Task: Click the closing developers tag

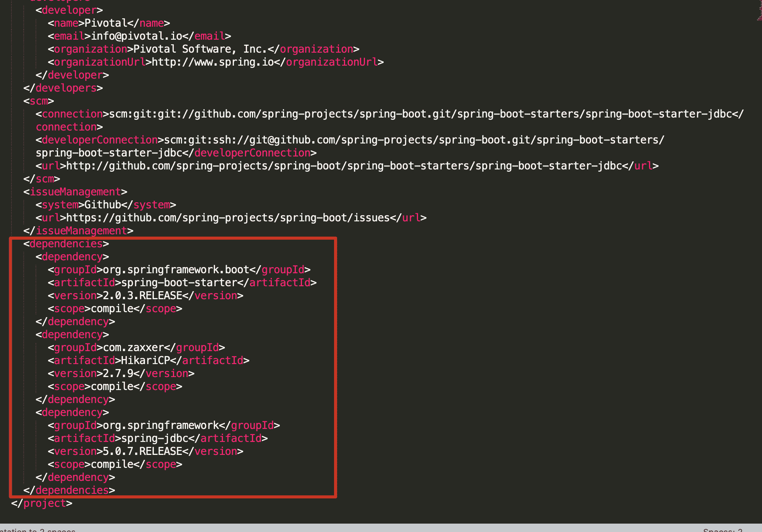Action: coord(63,88)
